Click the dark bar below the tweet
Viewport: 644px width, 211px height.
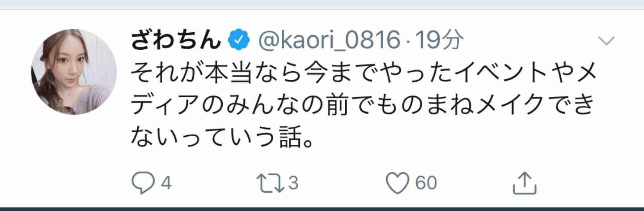pyautogui.click(x=322, y=209)
